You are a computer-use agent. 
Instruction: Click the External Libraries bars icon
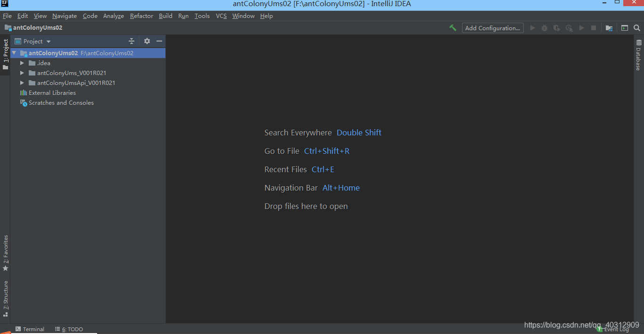tap(24, 93)
